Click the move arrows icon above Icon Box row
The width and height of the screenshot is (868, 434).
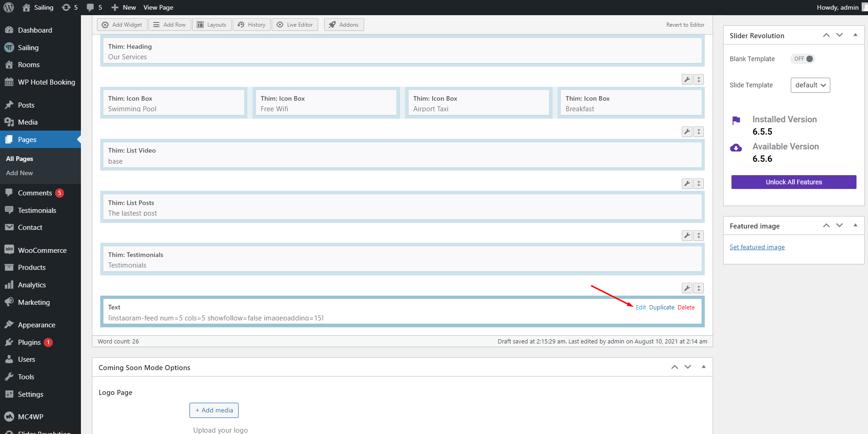point(699,80)
